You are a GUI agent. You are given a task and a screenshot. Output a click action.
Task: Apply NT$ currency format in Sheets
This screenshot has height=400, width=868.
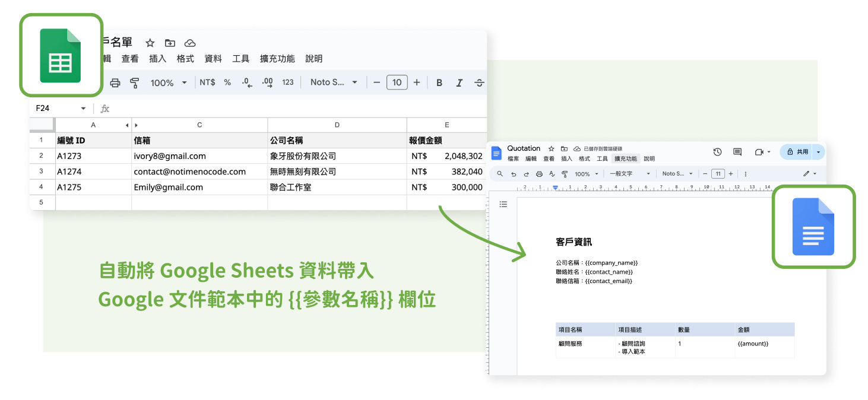[x=207, y=82]
